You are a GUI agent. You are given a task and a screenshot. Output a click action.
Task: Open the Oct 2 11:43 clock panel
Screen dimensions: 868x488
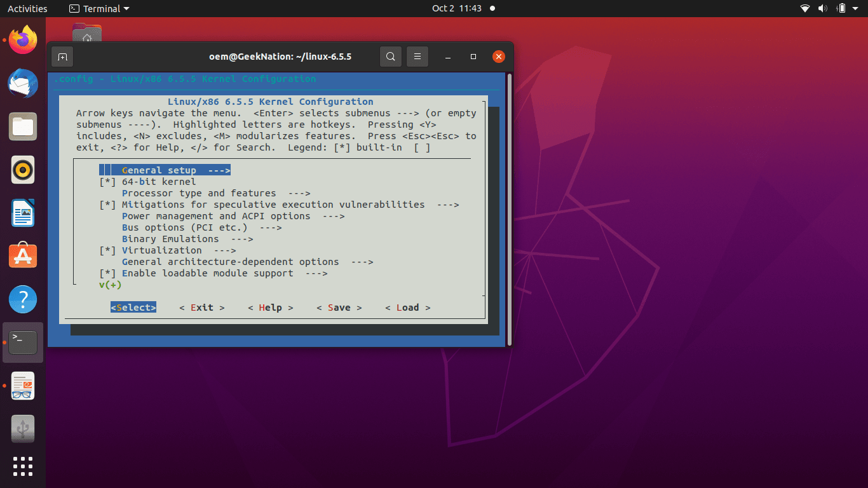(x=457, y=8)
